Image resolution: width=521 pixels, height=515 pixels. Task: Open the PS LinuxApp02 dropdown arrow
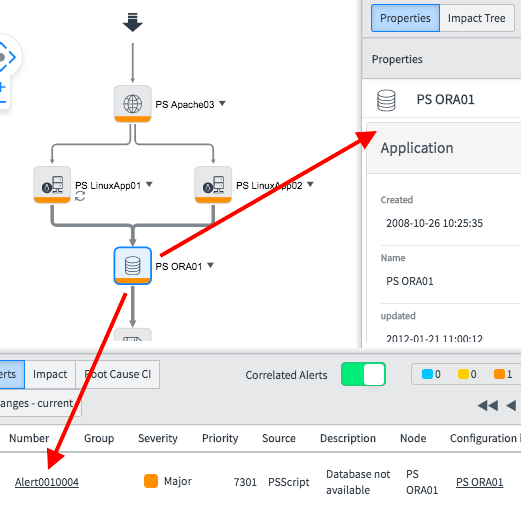[310, 184]
